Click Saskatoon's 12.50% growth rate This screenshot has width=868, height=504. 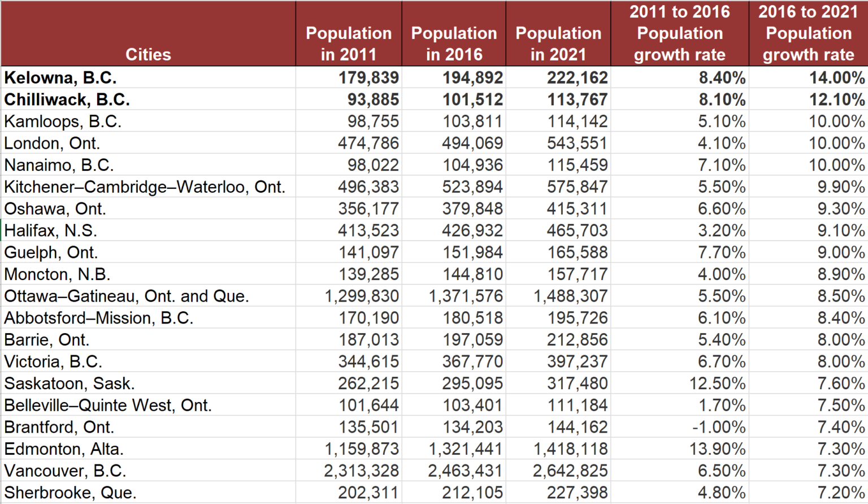[x=680, y=383]
